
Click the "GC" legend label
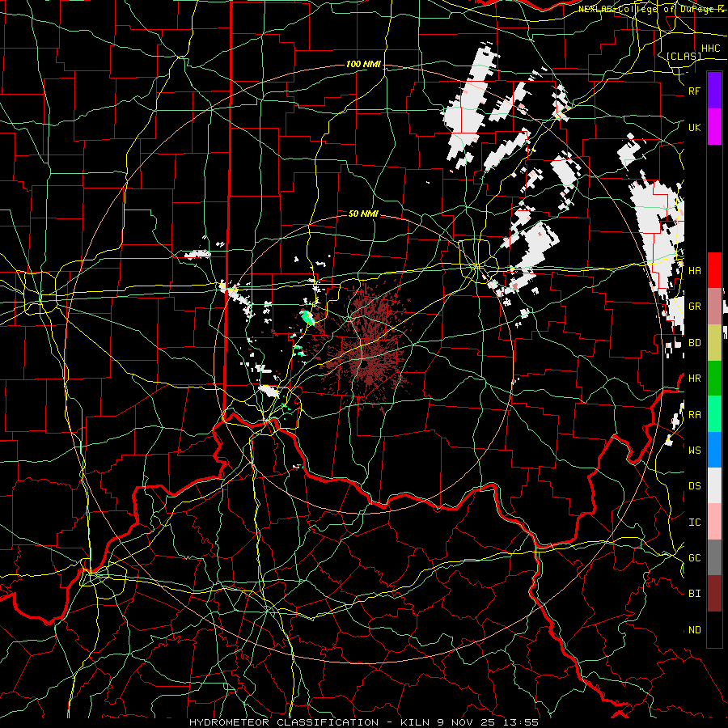pyautogui.click(x=694, y=557)
